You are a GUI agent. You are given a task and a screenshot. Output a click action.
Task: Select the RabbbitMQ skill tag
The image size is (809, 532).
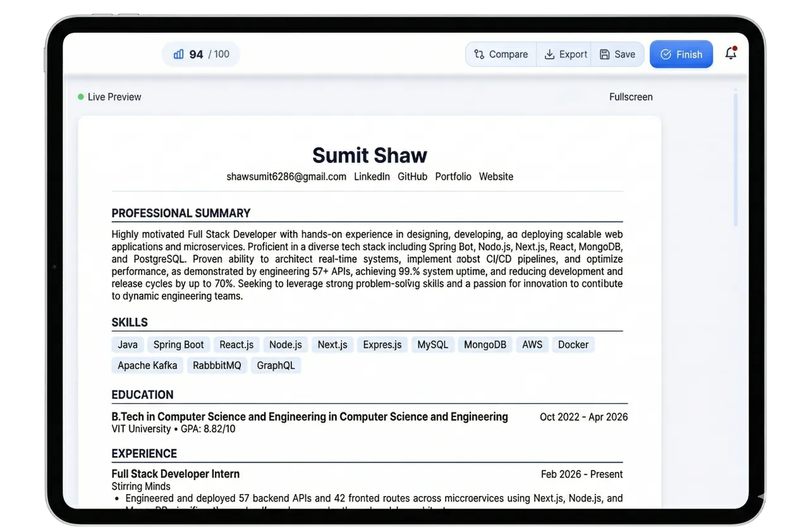click(x=217, y=366)
